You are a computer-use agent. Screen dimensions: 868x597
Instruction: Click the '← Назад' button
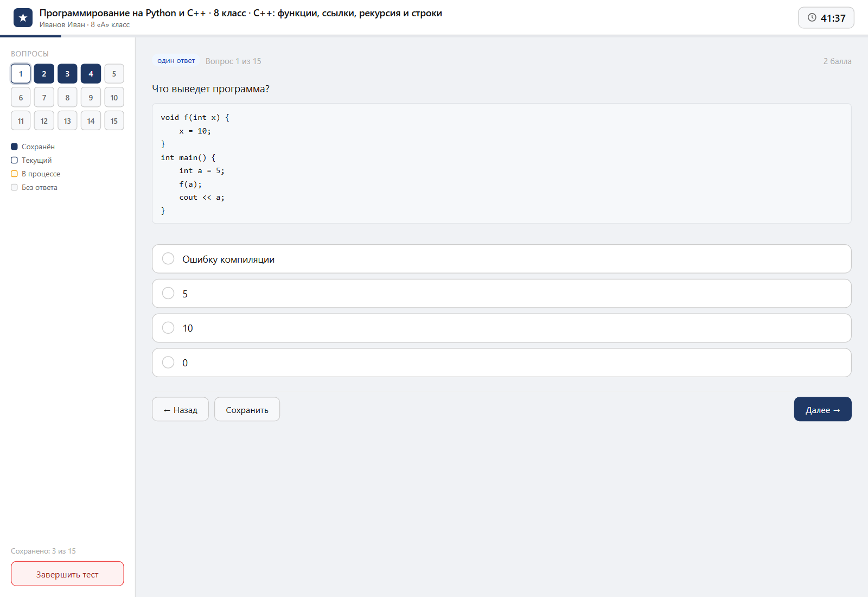pyautogui.click(x=180, y=409)
